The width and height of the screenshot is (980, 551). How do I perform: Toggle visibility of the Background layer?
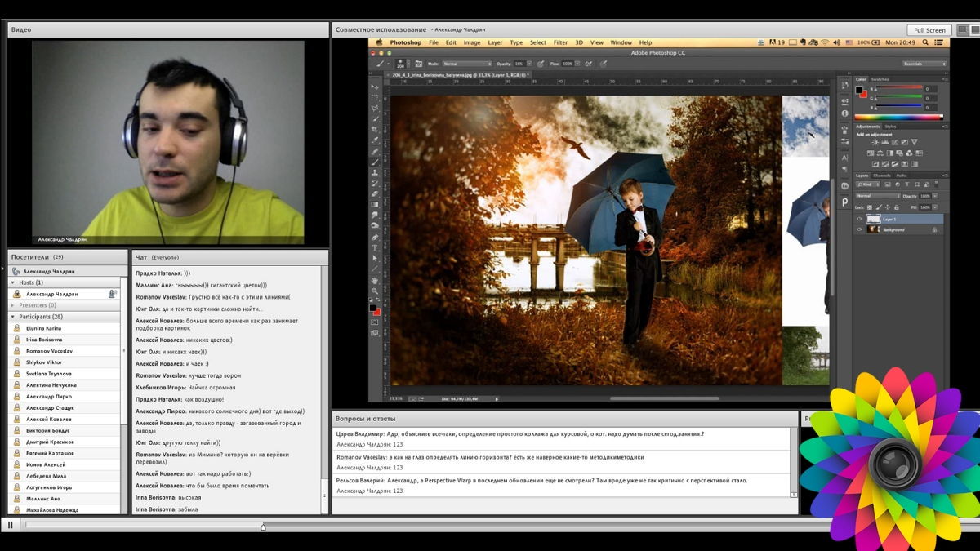[x=859, y=230]
